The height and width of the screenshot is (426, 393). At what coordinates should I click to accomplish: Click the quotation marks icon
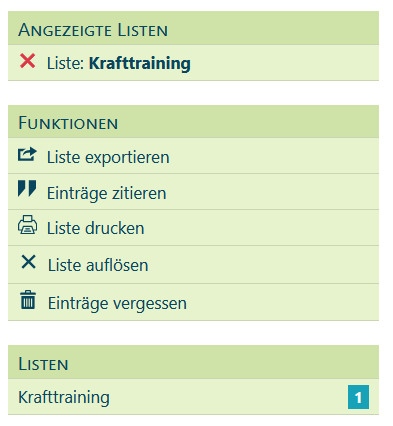[27, 189]
